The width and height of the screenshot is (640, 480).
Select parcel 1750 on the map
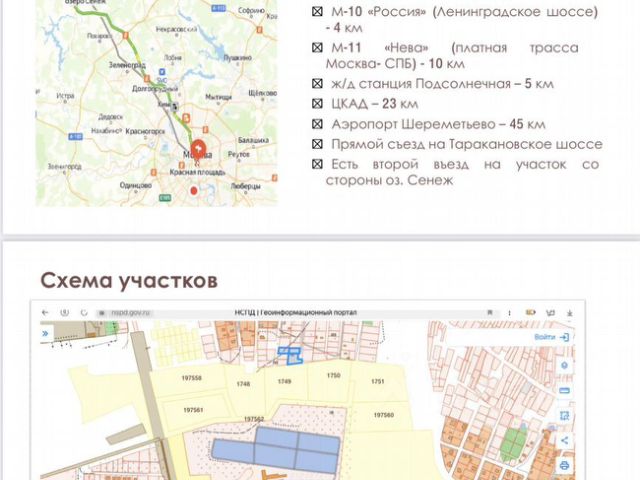tap(333, 375)
